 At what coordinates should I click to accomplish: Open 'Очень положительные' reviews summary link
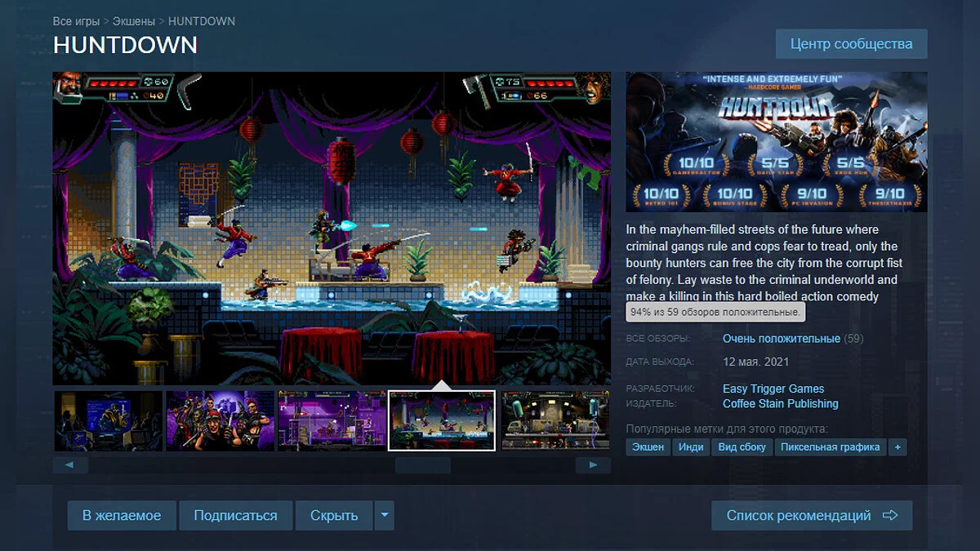pyautogui.click(x=782, y=338)
